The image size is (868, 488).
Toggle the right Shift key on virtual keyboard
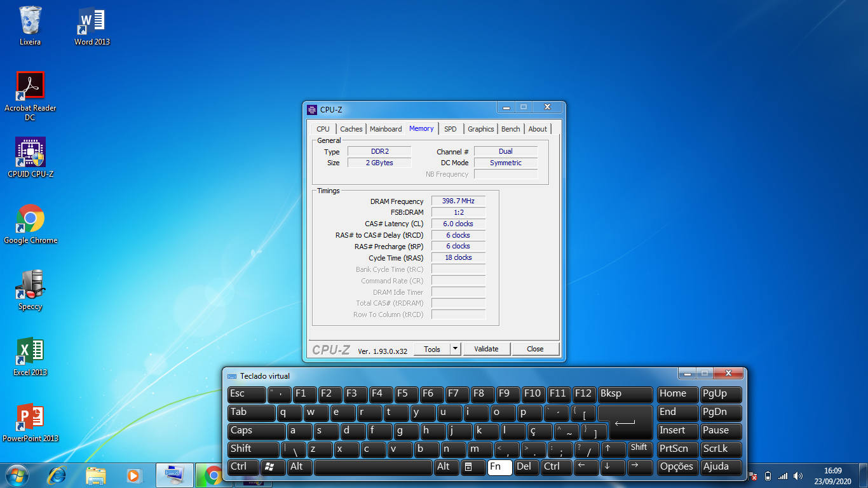tap(641, 449)
